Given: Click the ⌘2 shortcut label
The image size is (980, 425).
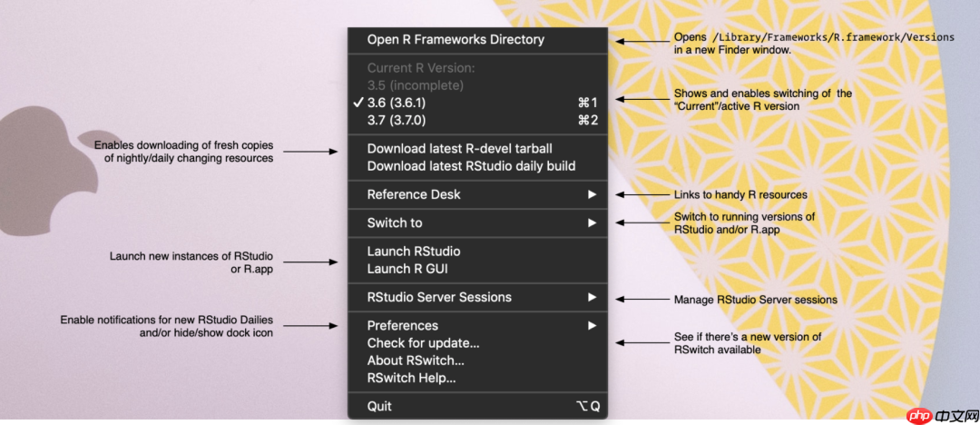Looking at the screenshot, I should click(x=587, y=120).
